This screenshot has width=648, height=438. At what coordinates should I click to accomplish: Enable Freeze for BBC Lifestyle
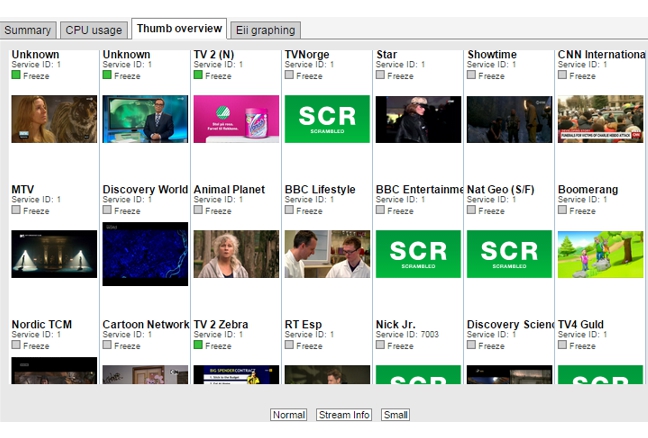click(x=289, y=209)
